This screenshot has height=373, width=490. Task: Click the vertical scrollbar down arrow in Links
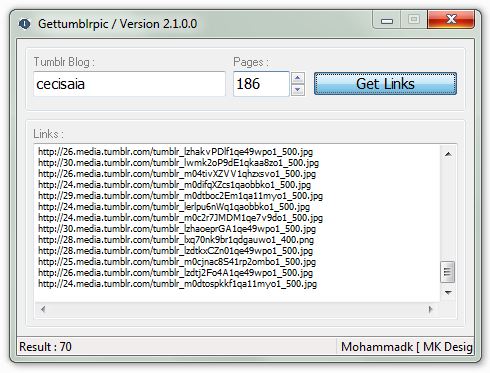(448, 293)
